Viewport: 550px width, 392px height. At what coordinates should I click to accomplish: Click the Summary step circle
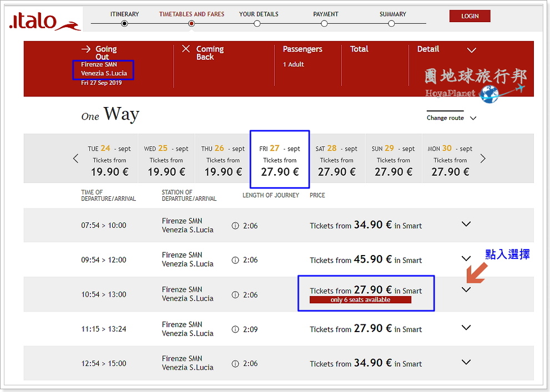[391, 23]
